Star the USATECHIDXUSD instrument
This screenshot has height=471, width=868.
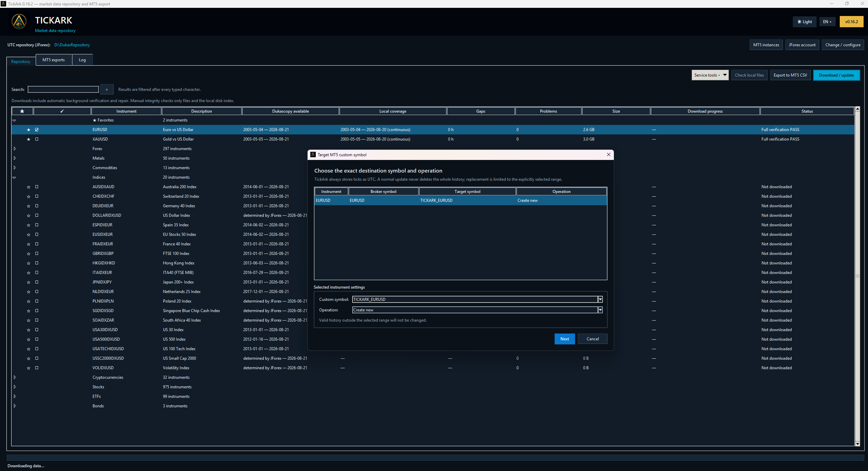[x=29, y=349]
